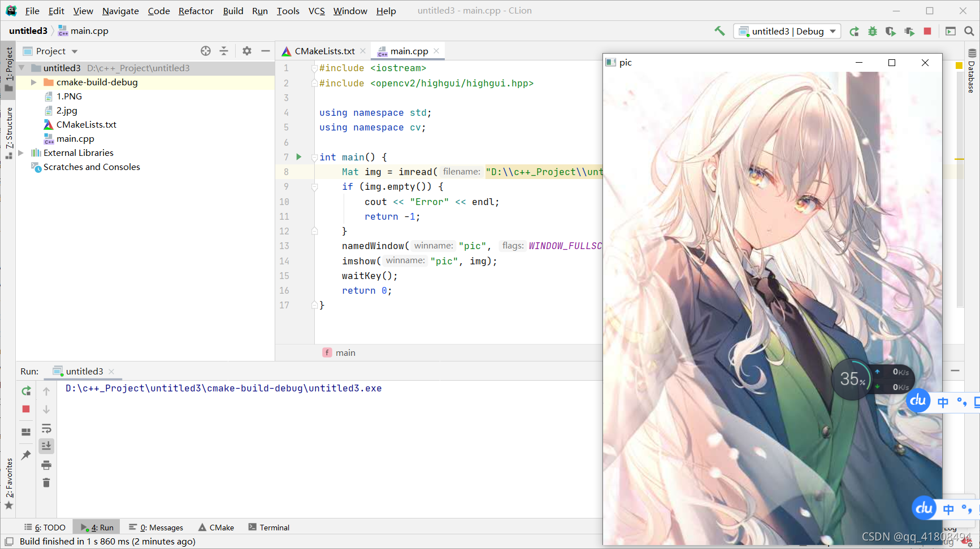
Task: Close the untitled3 run tab
Action: (x=111, y=371)
